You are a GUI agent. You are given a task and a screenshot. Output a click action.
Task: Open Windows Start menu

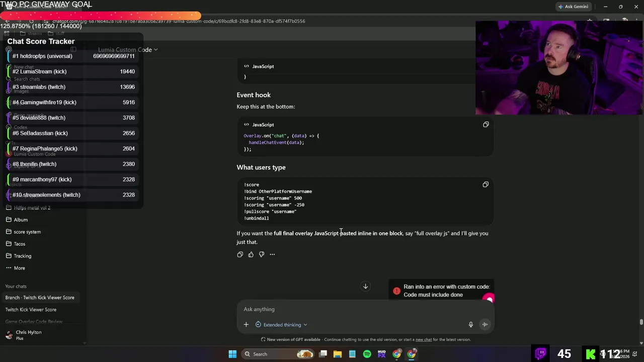pos(232,354)
